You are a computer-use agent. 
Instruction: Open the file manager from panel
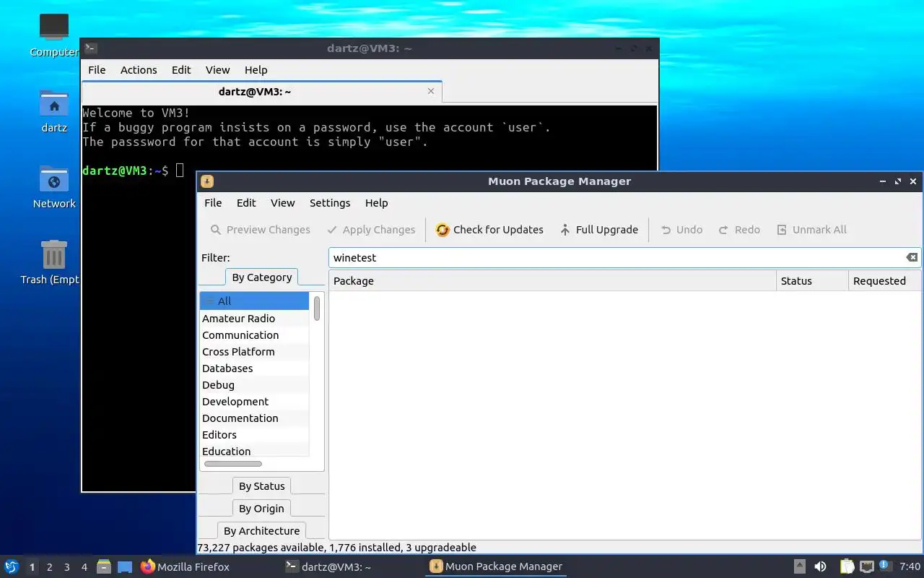tap(104, 567)
